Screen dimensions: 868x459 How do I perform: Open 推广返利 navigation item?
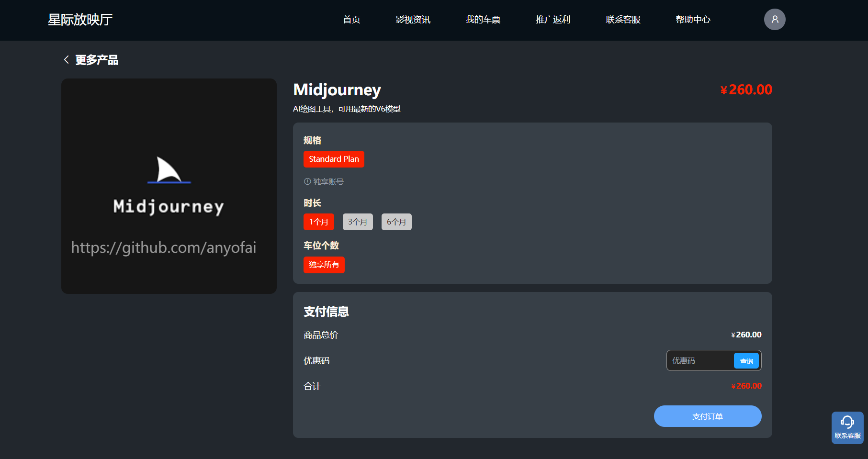click(552, 20)
